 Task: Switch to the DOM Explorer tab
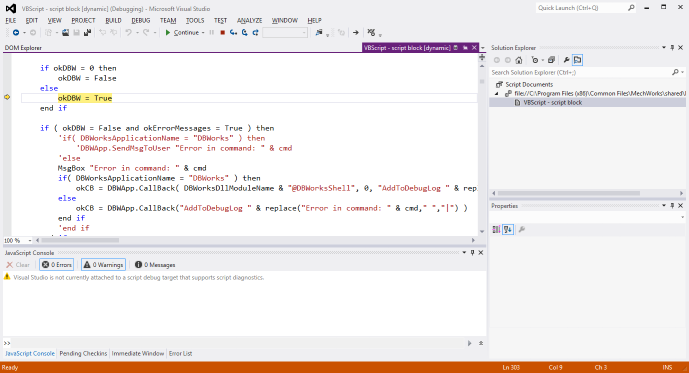[x=23, y=48]
